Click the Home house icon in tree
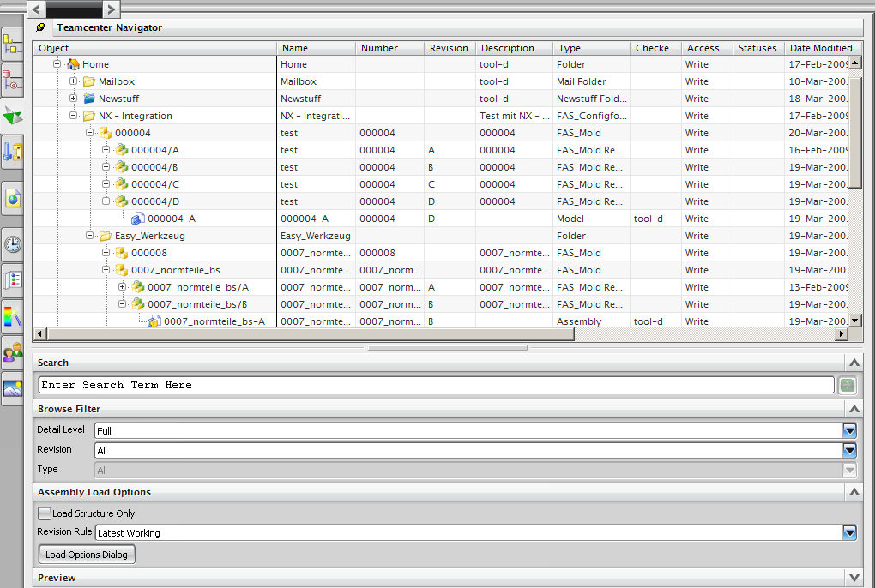Screen dimensions: 875x588 click(73, 64)
